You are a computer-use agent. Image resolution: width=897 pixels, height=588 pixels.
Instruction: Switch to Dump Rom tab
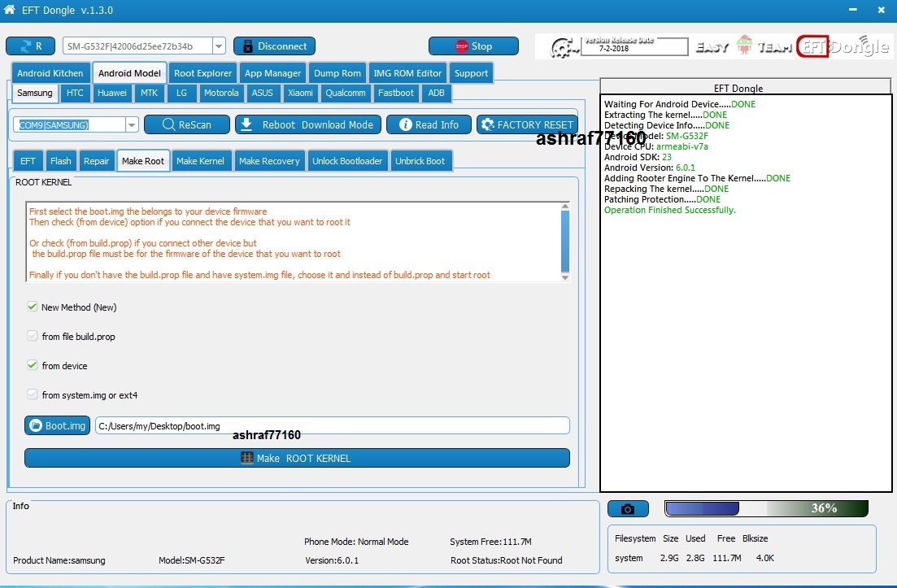click(337, 73)
